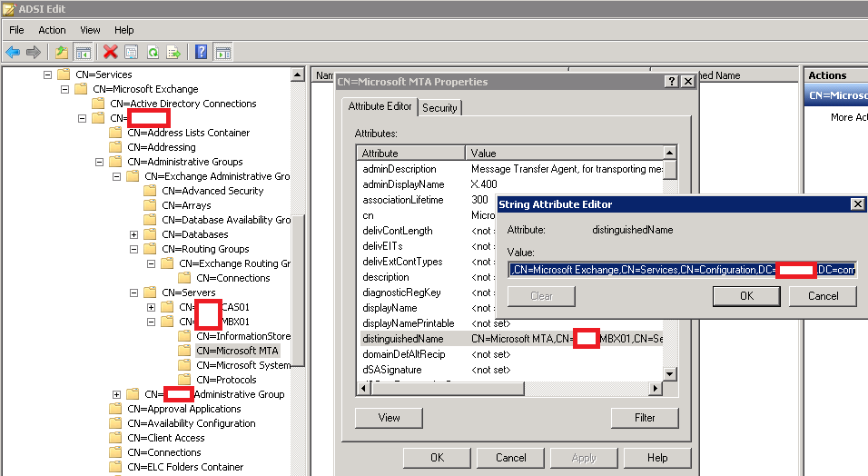Screen dimensions: 868x476
Task: Select the adminDescription attribute row
Action: coord(509,169)
